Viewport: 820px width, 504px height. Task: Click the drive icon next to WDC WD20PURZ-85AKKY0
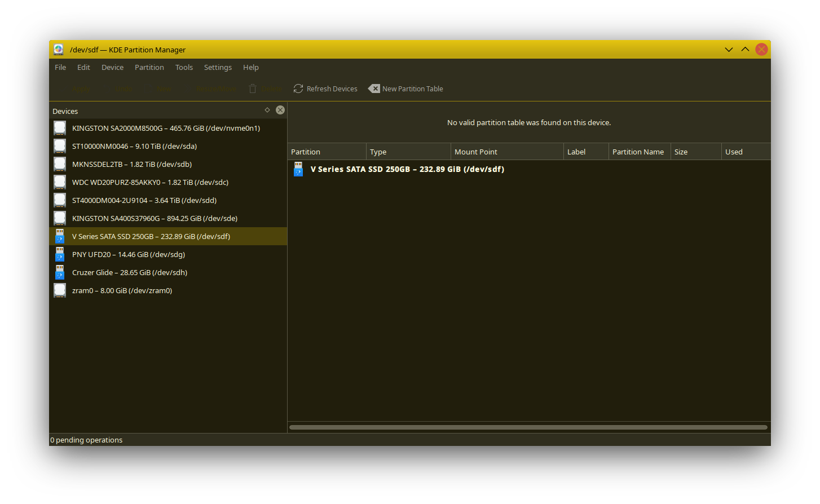[60, 182]
